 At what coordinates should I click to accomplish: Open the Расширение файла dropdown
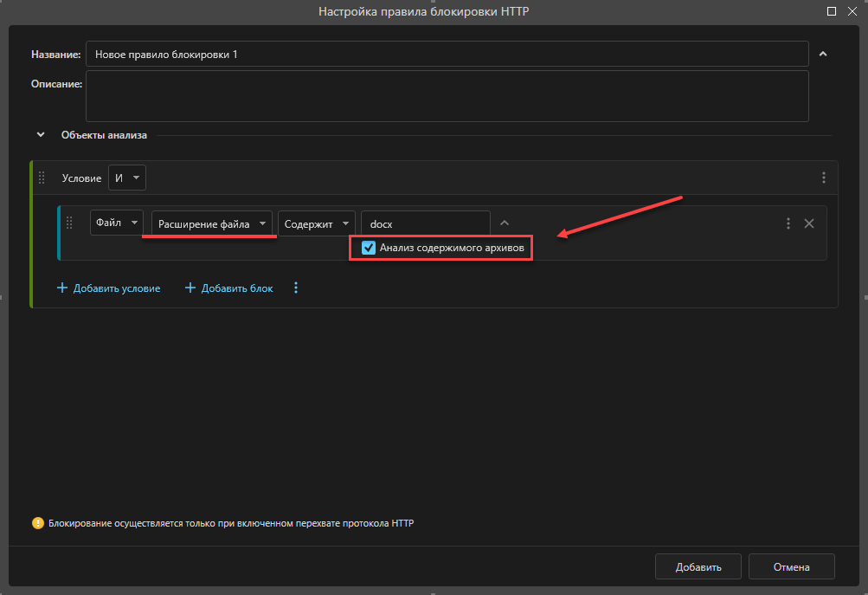(211, 223)
